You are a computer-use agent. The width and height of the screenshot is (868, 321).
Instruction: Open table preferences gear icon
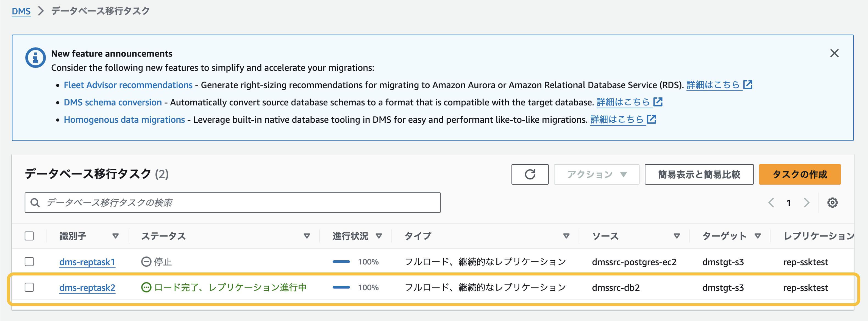(x=832, y=202)
